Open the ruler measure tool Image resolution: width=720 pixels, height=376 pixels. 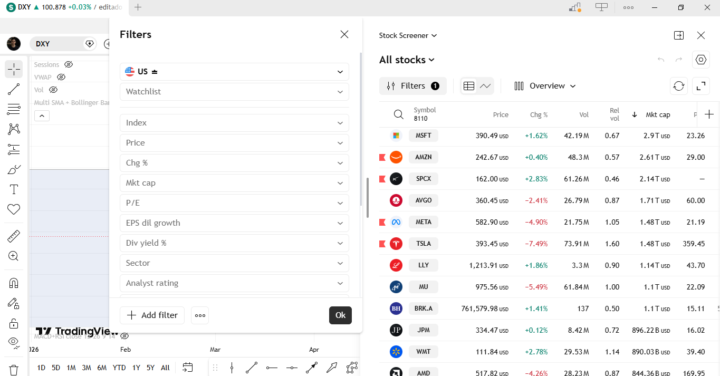pos(14,236)
